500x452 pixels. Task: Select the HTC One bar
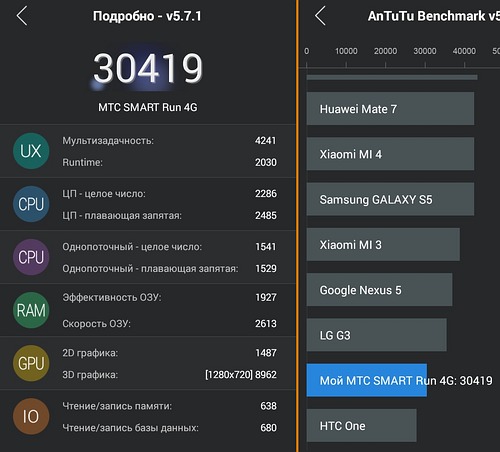(362, 426)
